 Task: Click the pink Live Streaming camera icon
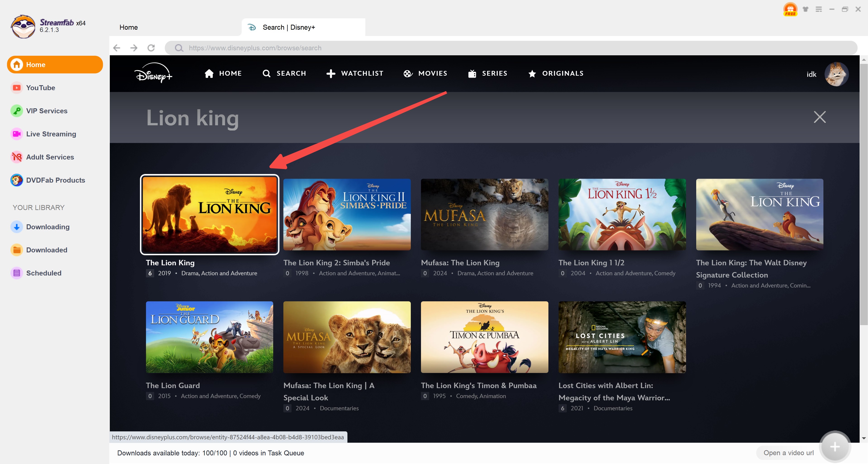pos(17,134)
